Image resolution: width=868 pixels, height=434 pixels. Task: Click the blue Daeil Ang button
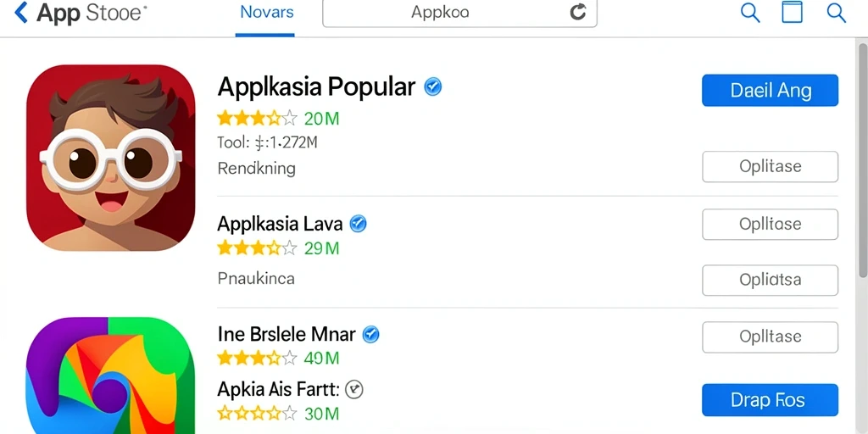(770, 90)
